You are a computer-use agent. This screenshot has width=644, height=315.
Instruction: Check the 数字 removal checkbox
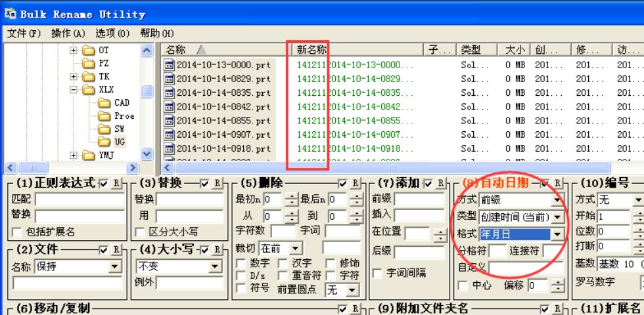[x=241, y=263]
